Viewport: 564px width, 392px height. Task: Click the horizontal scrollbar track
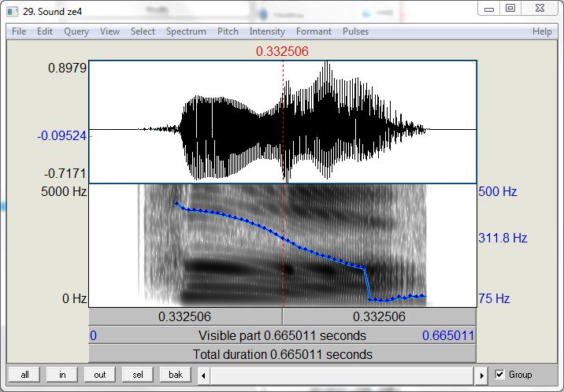343,375
